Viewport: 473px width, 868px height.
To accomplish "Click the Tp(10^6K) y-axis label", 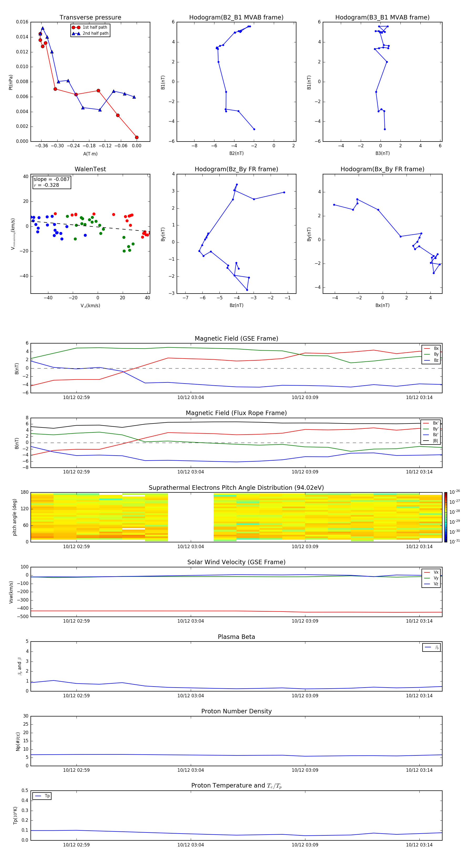I will [x=15, y=815].
